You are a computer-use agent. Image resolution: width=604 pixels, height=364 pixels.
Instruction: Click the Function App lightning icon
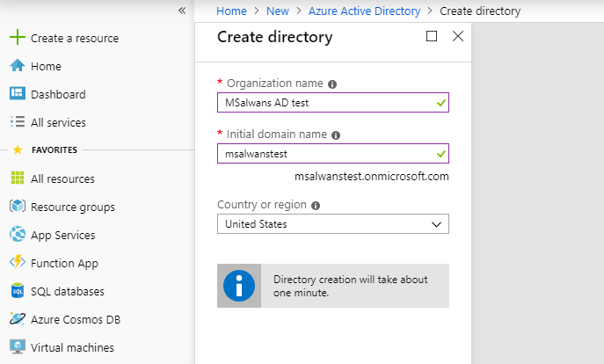click(18, 262)
